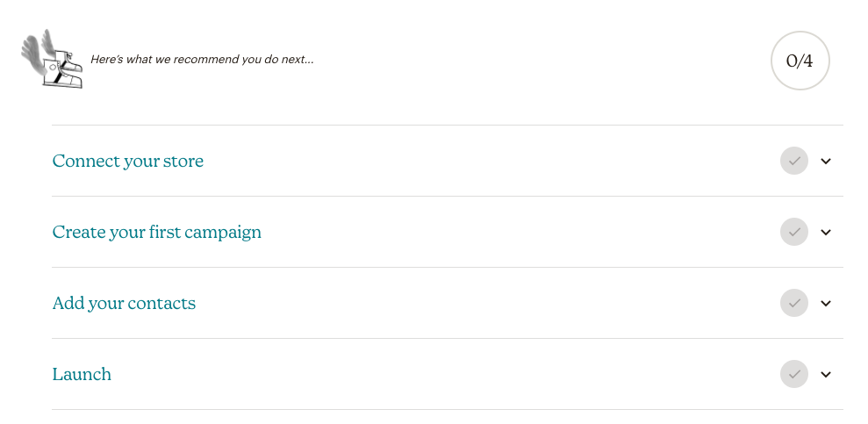Image resolution: width=868 pixels, height=424 pixels.
Task: Open the Connect your store step
Action: click(128, 162)
